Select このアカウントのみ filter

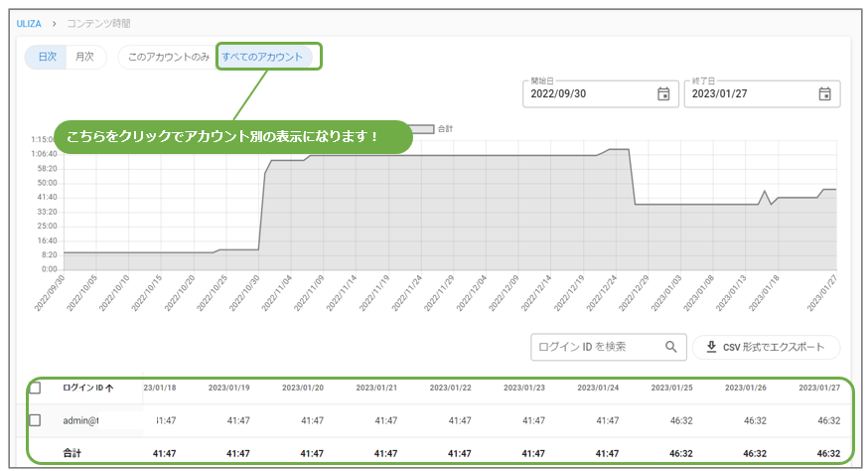pyautogui.click(x=168, y=57)
